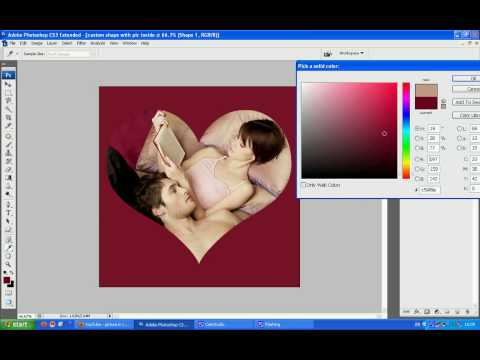Image resolution: width=480 pixels, height=360 pixels.
Task: Select the Quick Selection tool
Action: pos(8,109)
